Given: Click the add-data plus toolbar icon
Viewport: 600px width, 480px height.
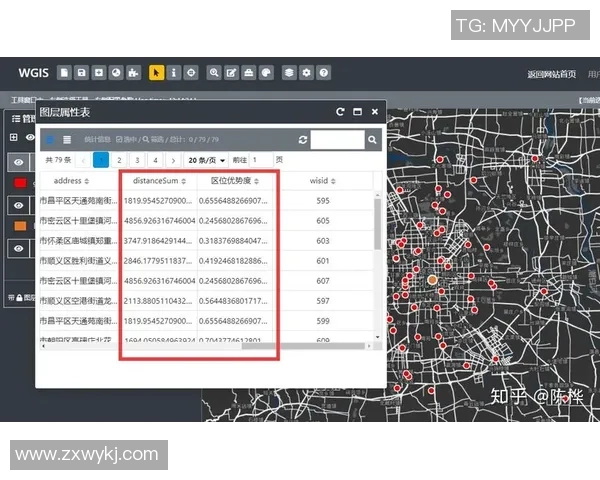Looking at the screenshot, I should pos(99,73).
